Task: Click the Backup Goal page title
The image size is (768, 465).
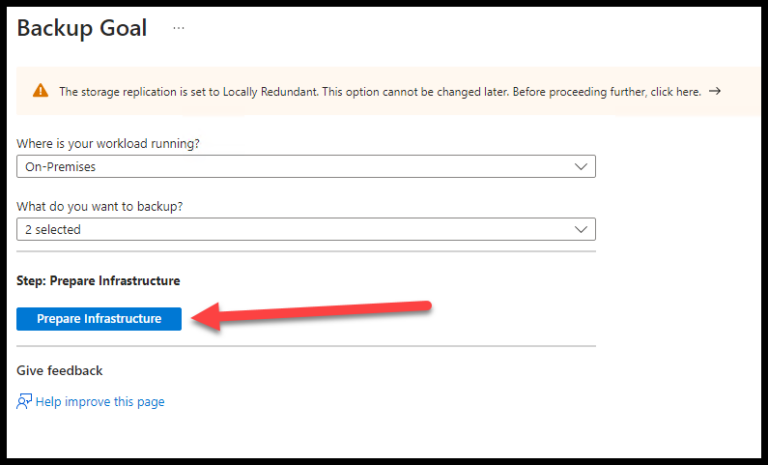Action: point(82,28)
